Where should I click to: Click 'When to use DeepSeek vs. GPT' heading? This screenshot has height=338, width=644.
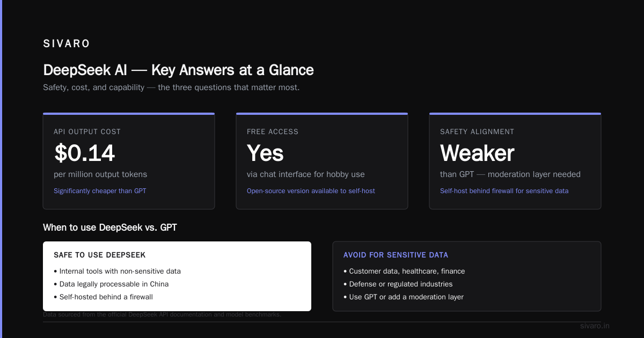click(110, 227)
